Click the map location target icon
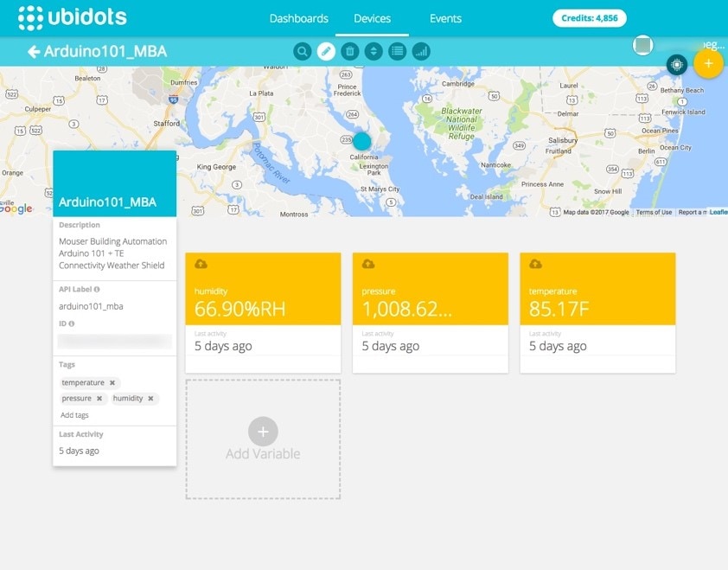The image size is (728, 570). [677, 65]
